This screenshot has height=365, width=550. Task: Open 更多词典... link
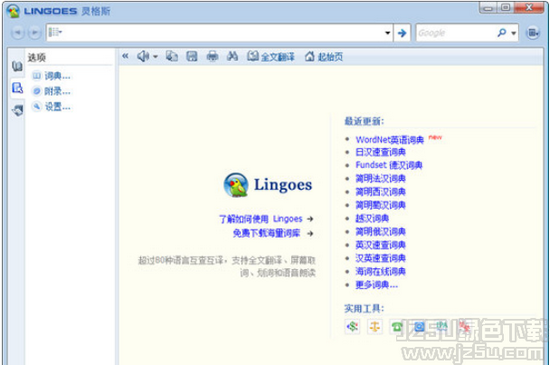377,285
